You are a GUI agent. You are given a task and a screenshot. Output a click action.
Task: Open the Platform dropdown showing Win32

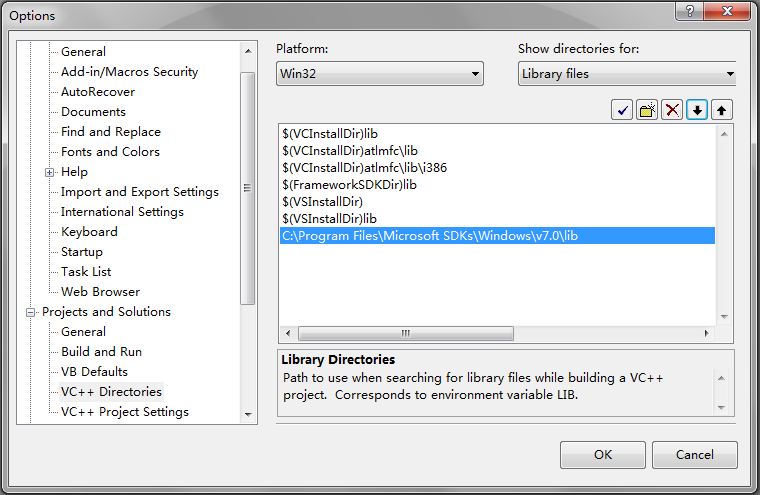379,74
